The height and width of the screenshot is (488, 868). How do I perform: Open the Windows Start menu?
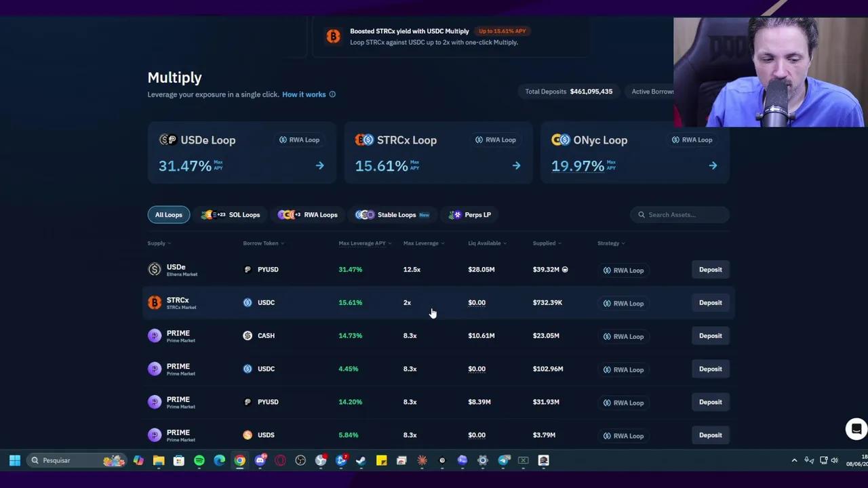click(x=15, y=461)
